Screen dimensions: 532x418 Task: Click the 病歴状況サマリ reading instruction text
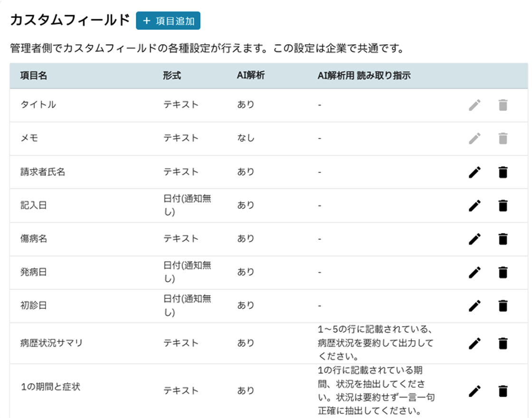(375, 343)
